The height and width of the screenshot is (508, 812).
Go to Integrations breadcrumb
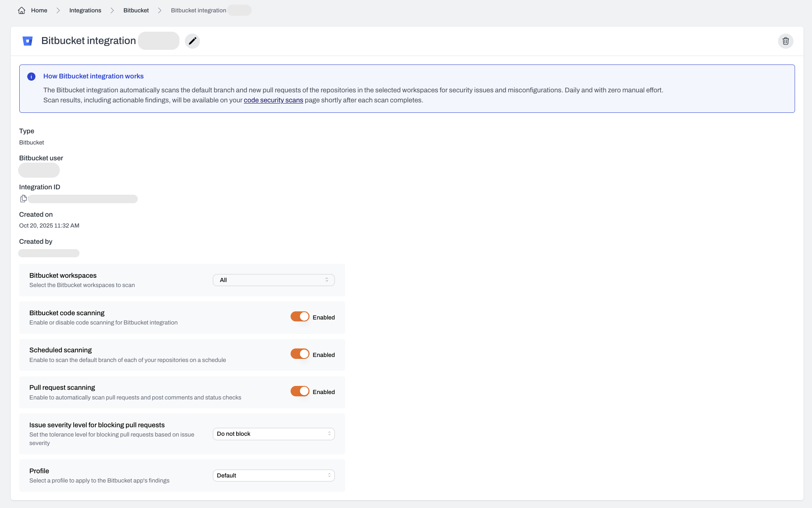(85, 10)
